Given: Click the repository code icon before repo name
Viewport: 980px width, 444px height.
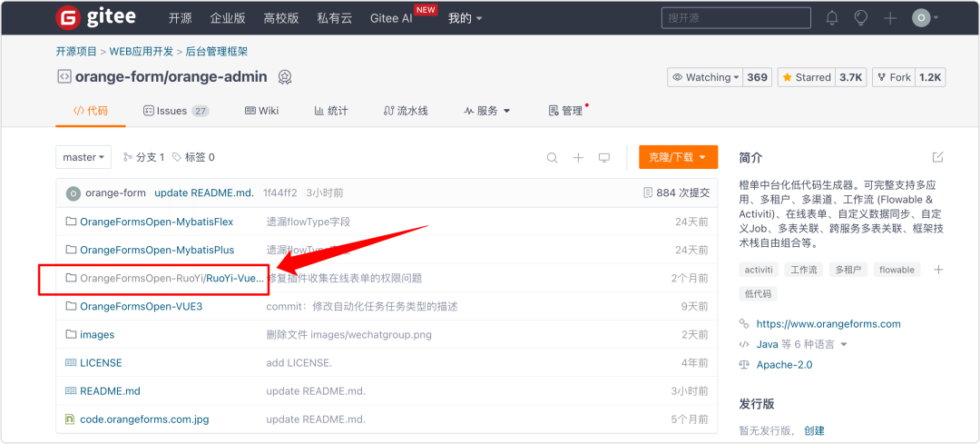Looking at the screenshot, I should [64, 77].
